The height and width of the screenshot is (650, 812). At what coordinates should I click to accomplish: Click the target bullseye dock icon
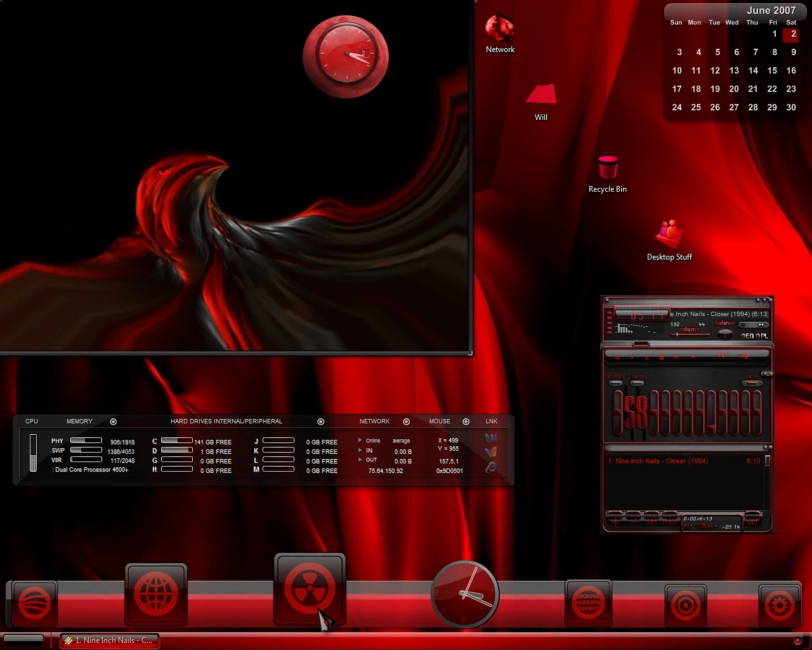pos(685,605)
